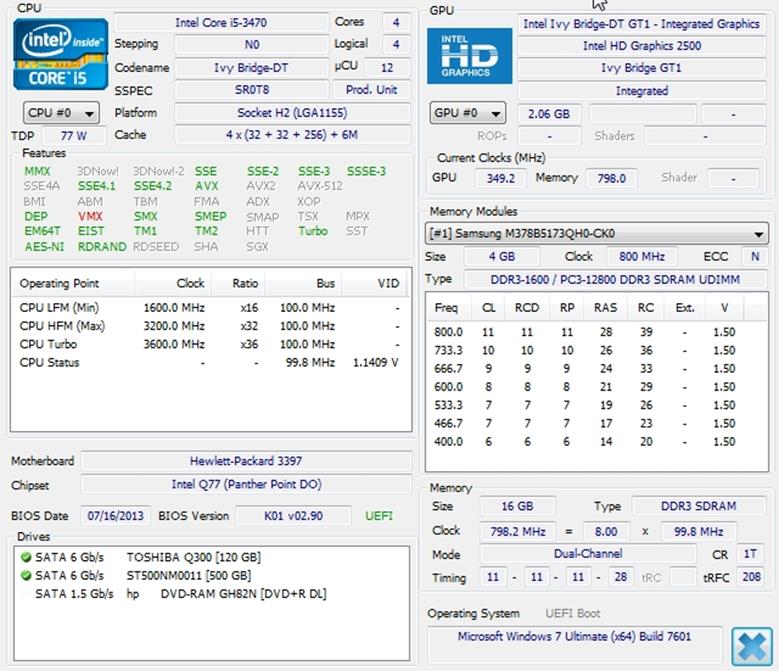Click the green status icon for ST500NM0011
779x671 pixels.
pos(26,576)
